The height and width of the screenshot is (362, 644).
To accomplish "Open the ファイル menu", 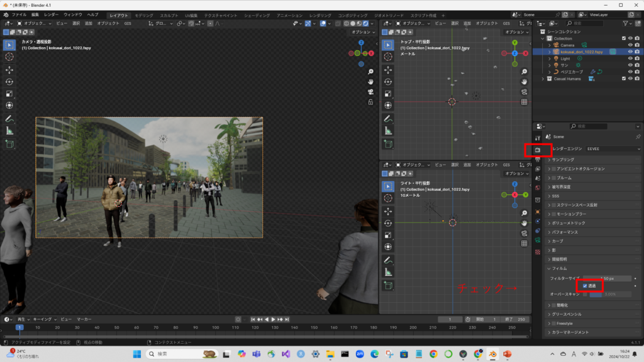I will click(x=19, y=14).
